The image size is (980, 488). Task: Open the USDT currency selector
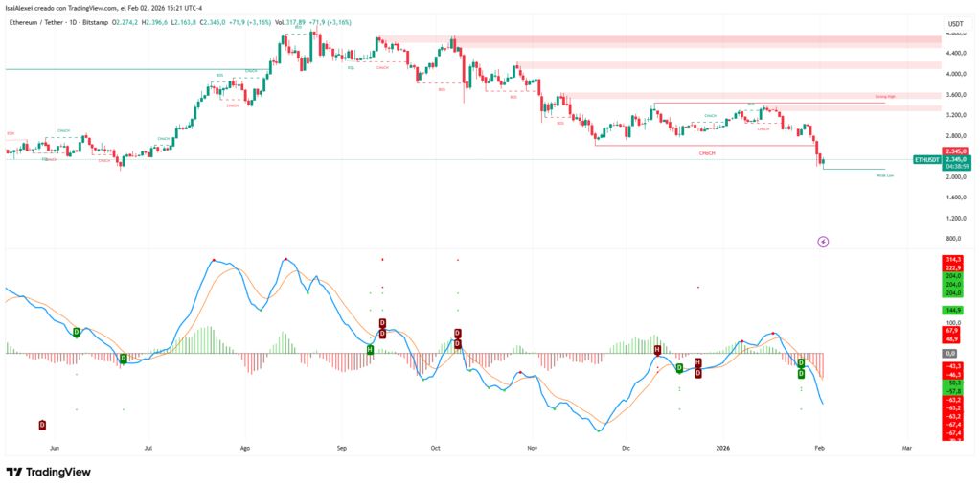click(955, 23)
